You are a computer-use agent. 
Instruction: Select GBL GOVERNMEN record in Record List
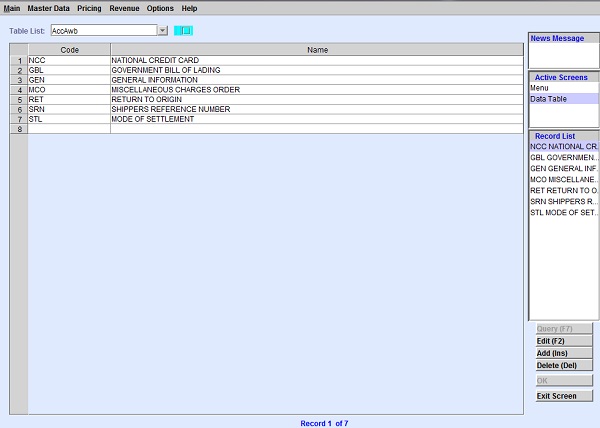pyautogui.click(x=564, y=158)
